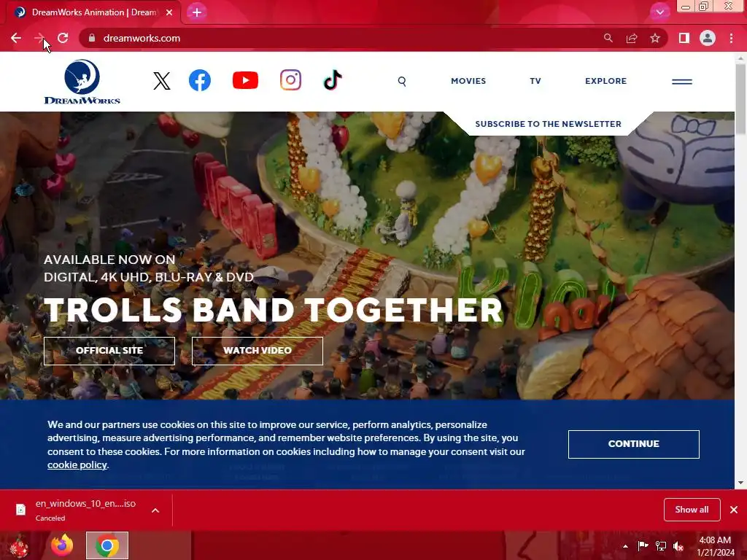This screenshot has height=560, width=747.
Task: Open the Start menu ornament button
Action: coord(19,545)
